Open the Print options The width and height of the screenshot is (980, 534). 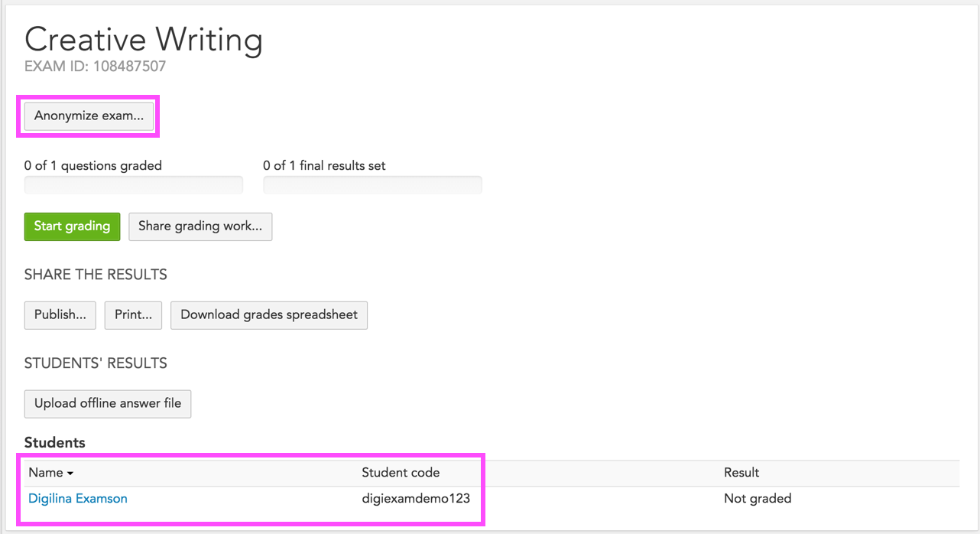click(133, 315)
